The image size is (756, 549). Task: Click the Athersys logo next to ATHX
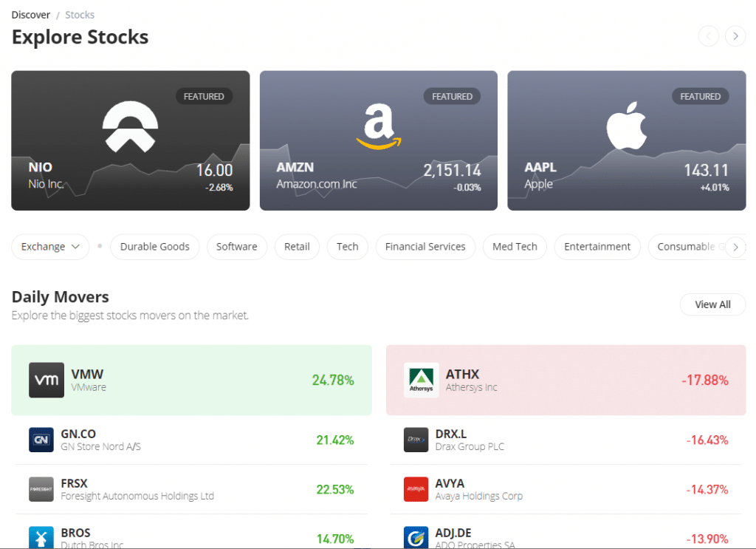pos(421,380)
